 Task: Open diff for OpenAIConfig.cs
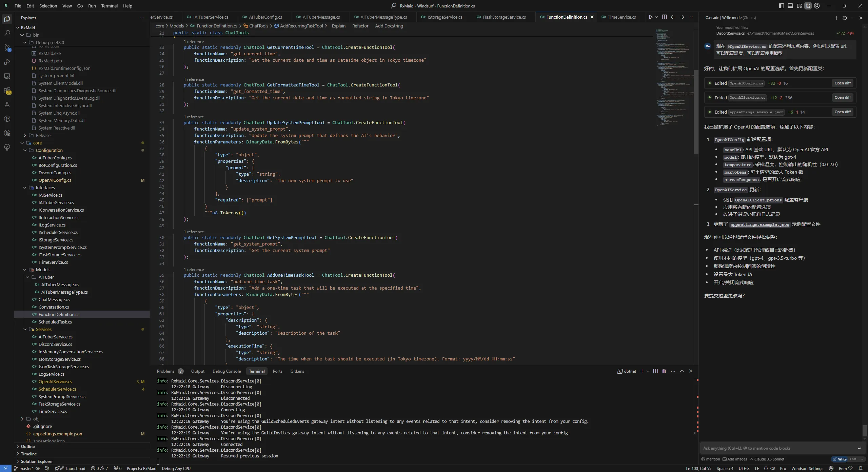tap(843, 83)
